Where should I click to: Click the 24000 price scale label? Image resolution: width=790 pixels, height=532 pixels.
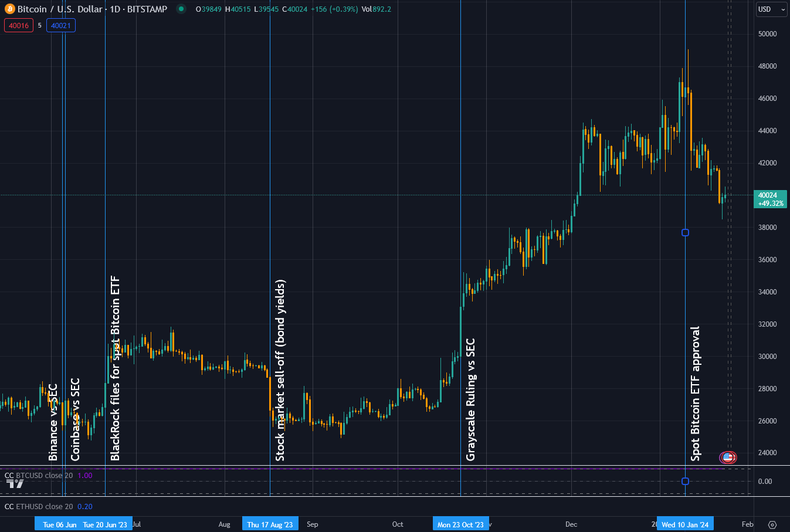[767, 453]
